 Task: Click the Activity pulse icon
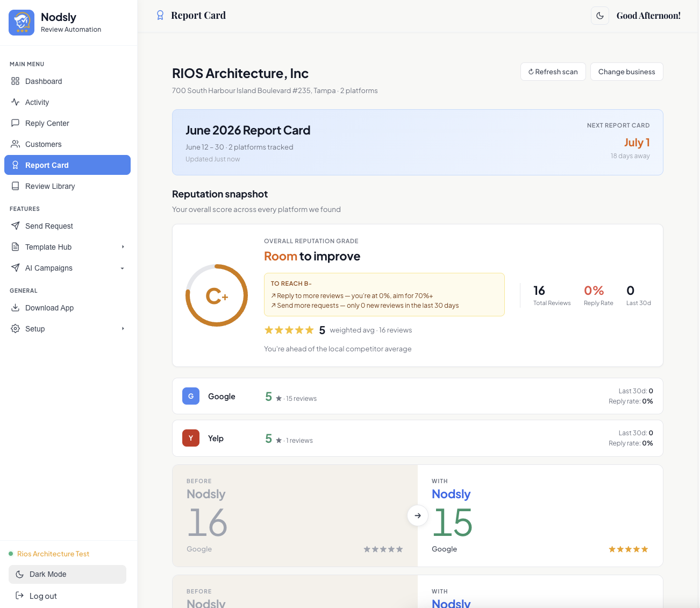(15, 102)
